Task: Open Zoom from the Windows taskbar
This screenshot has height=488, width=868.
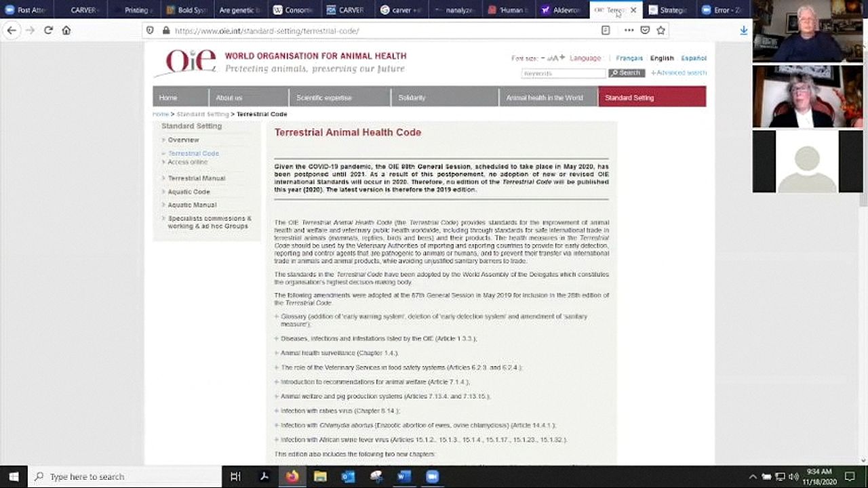Action: pos(432,476)
